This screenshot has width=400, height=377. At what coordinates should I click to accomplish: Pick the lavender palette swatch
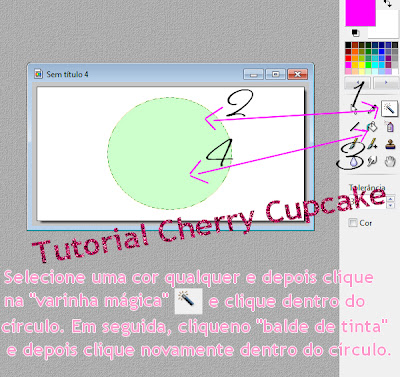coord(388,71)
